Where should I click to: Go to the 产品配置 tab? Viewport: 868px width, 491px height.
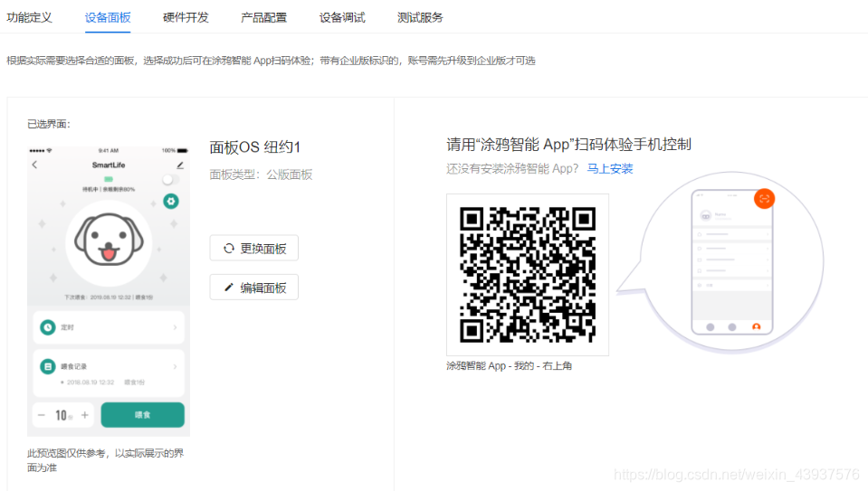coord(264,18)
